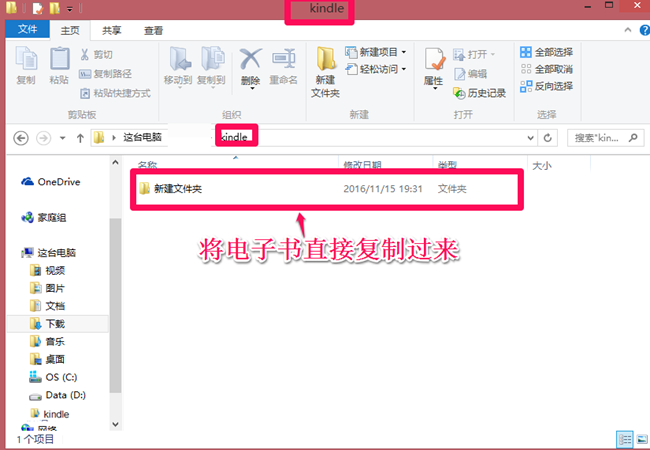650x450 pixels.
Task: Refresh the address bar location
Action: 548,138
